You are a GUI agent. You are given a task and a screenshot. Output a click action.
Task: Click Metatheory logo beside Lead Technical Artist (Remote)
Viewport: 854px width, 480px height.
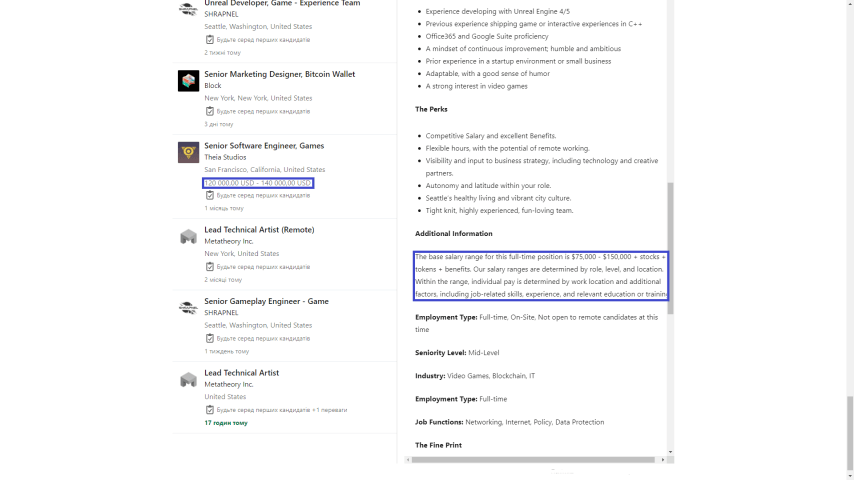click(x=188, y=237)
